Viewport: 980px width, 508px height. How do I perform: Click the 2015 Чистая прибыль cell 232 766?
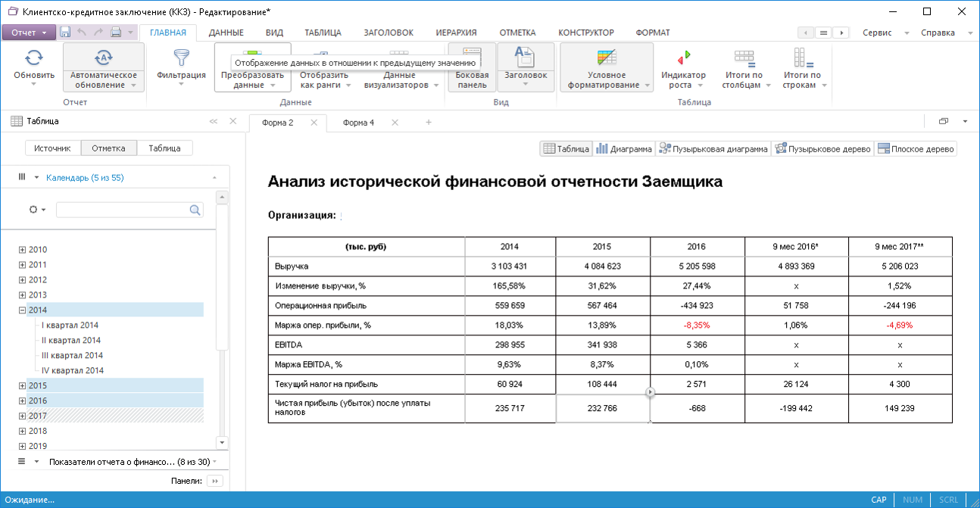[603, 409]
